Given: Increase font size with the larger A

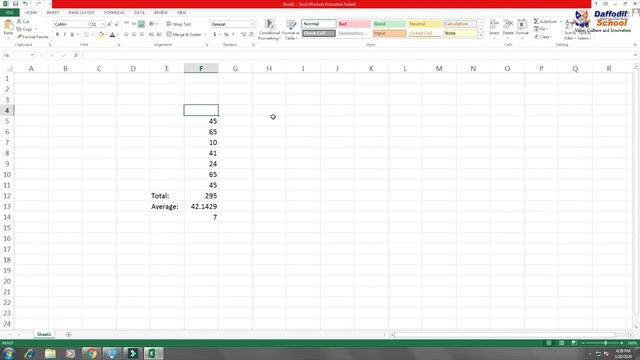Looking at the screenshot, I should [x=109, y=24].
